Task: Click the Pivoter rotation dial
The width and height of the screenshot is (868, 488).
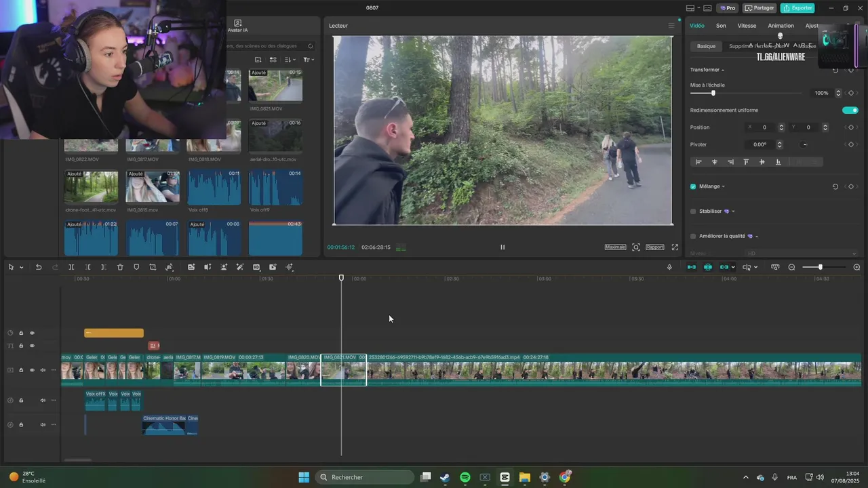Action: 805,144
